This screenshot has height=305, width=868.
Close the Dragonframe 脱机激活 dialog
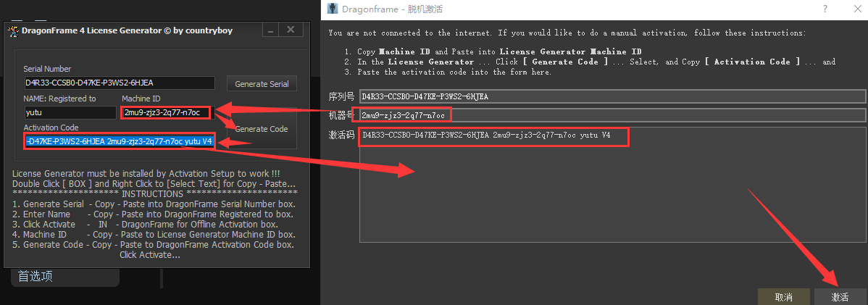pos(854,9)
